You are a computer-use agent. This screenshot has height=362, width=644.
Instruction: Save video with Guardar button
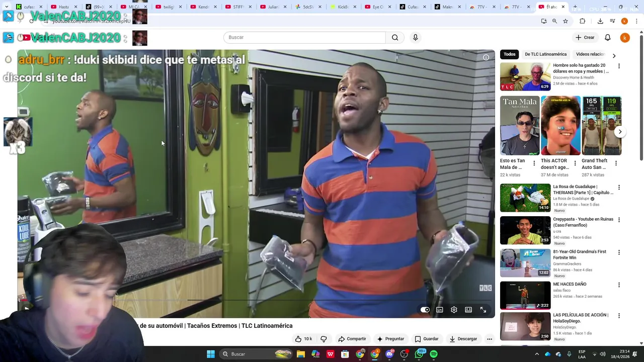427,339
